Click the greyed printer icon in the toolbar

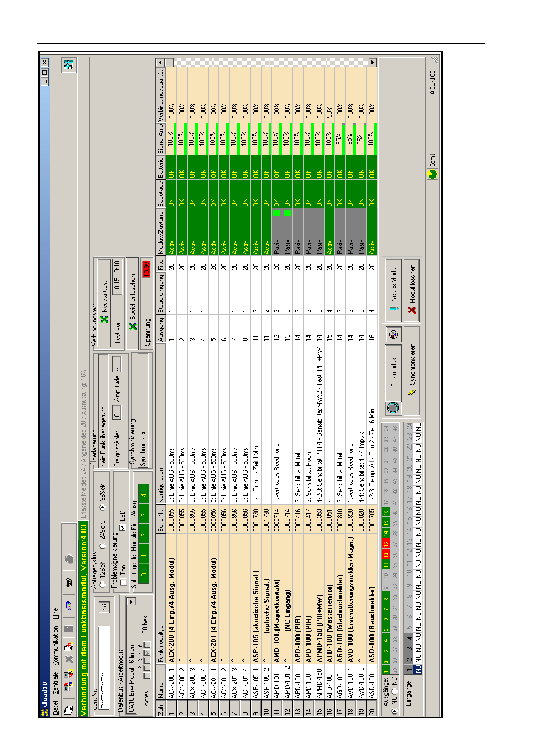[x=68, y=558]
